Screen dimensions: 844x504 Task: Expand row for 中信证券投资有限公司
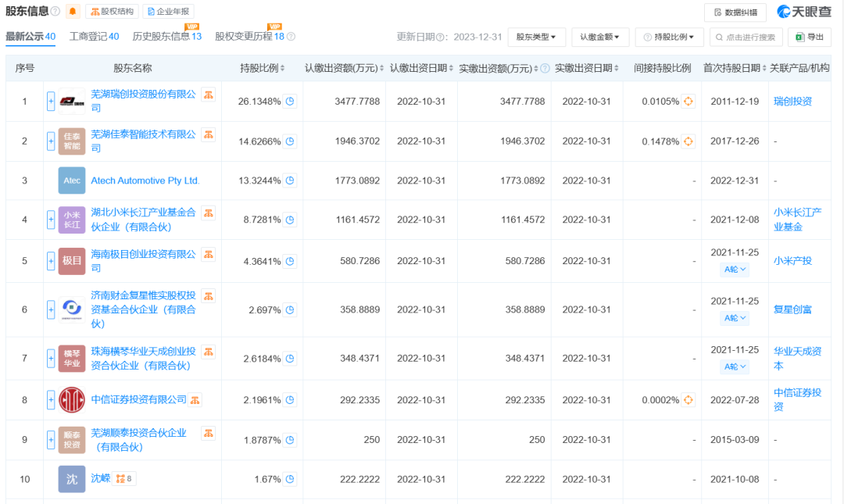pyautogui.click(x=51, y=400)
